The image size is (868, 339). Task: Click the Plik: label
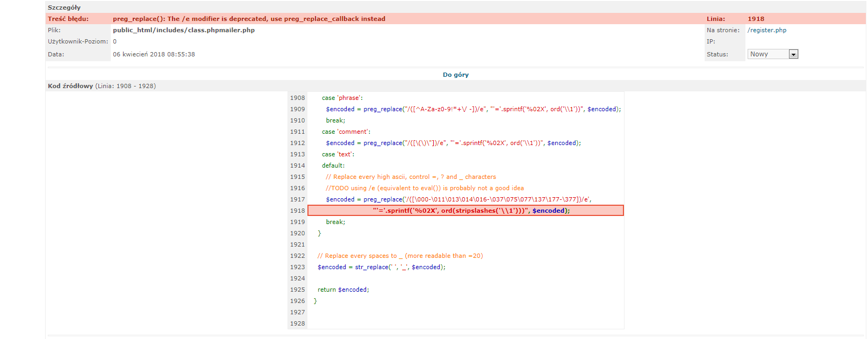click(x=54, y=30)
